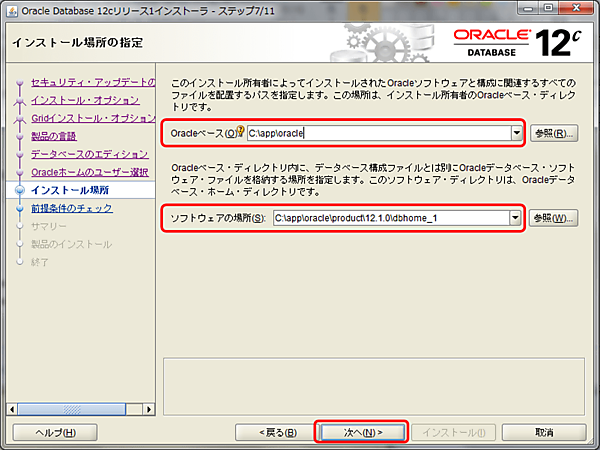Screen dimensions: 600x450
Task: Click the Java installer icon in title bar
Action: coord(12,11)
